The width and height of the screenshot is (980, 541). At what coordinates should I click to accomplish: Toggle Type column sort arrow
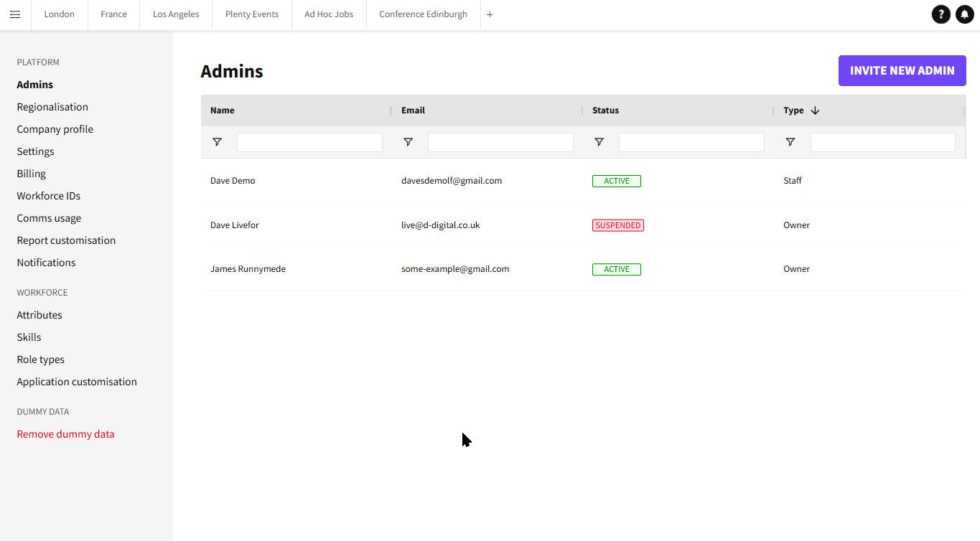(815, 110)
